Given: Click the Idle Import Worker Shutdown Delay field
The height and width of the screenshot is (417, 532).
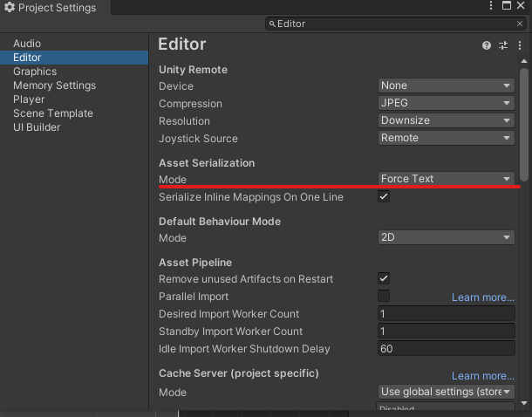Looking at the screenshot, I should tap(447, 348).
